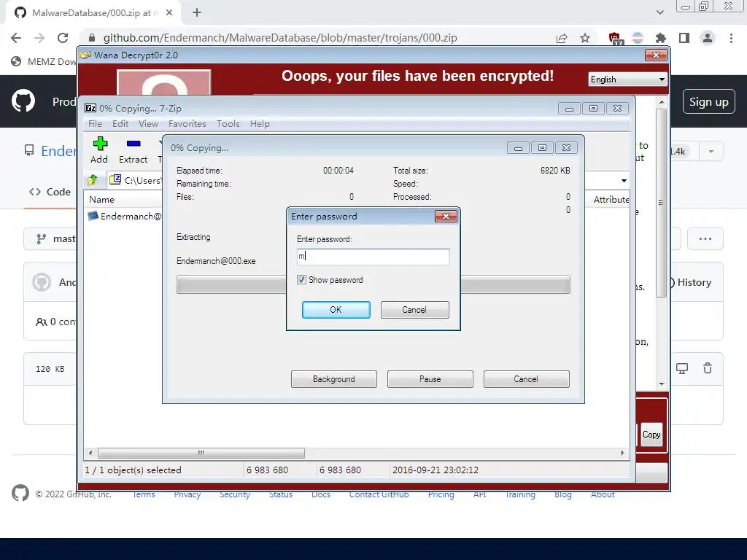Select the Endermanch@ file row in 7-Zip
The height and width of the screenshot is (560, 747).
pyautogui.click(x=125, y=216)
